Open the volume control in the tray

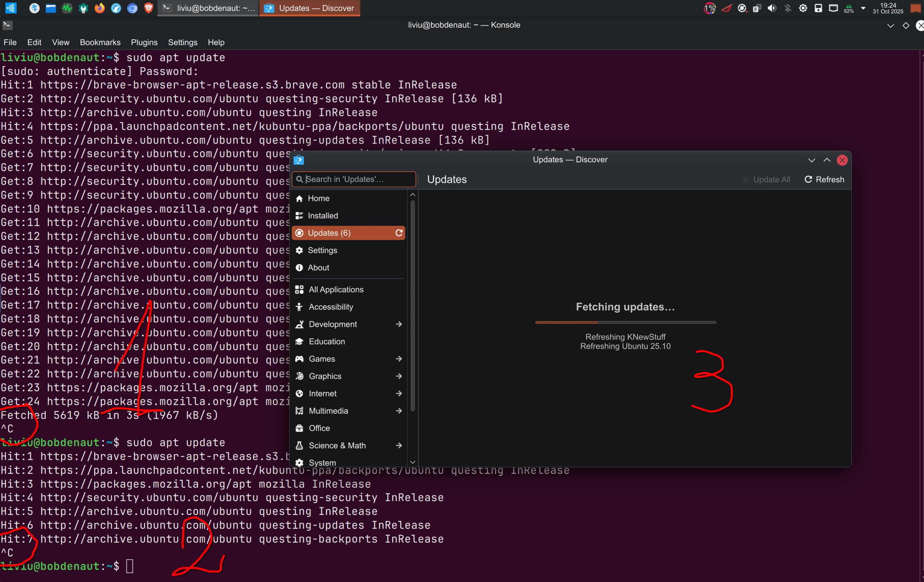click(x=772, y=8)
